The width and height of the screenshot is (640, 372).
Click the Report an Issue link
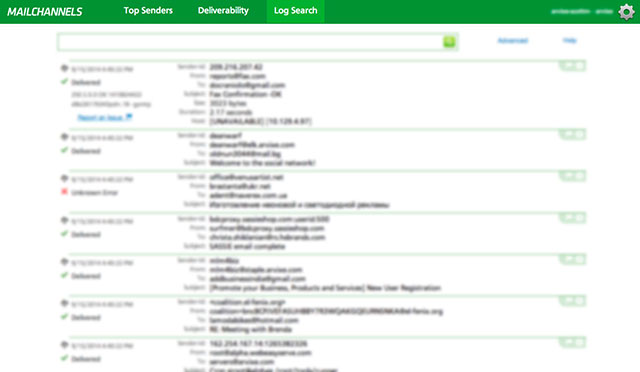click(100, 118)
